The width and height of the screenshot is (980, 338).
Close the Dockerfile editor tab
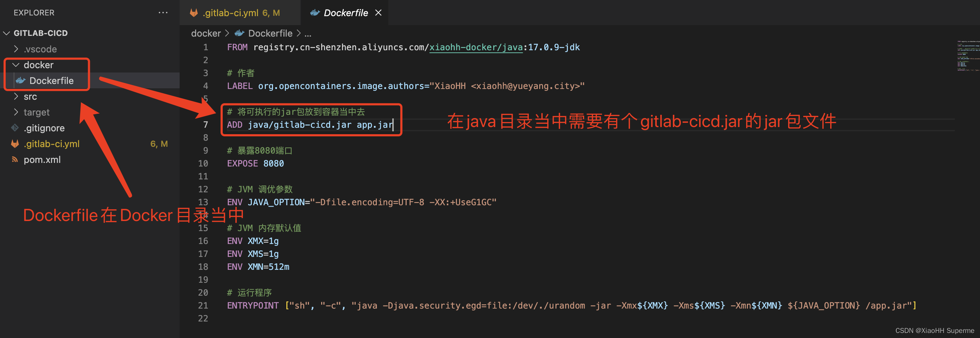378,13
